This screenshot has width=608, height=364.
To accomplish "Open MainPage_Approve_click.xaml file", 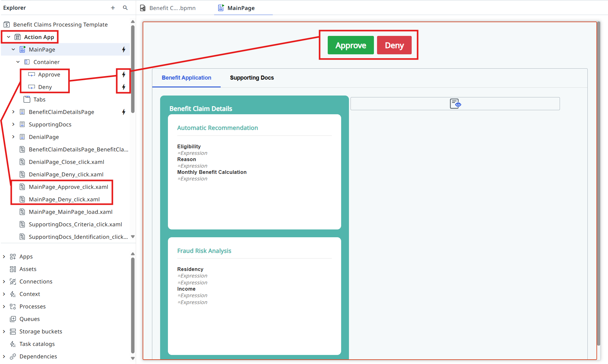I will click(x=68, y=187).
